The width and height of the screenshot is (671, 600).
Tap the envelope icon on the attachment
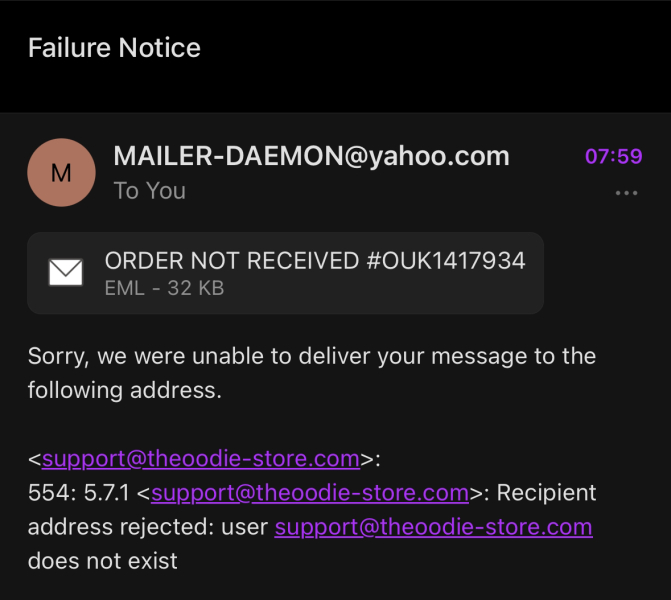coord(66,272)
